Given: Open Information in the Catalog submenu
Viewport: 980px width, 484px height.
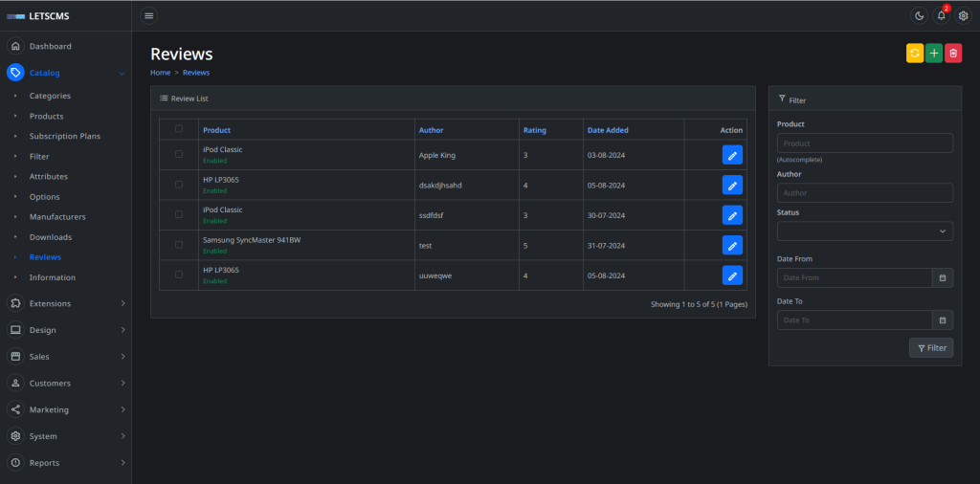Looking at the screenshot, I should coord(53,277).
